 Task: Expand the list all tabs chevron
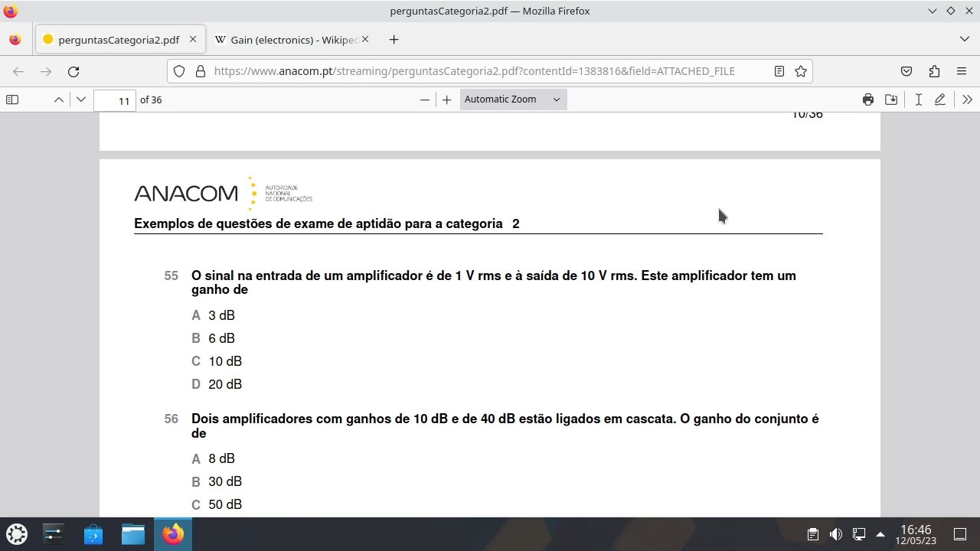[x=964, y=39]
